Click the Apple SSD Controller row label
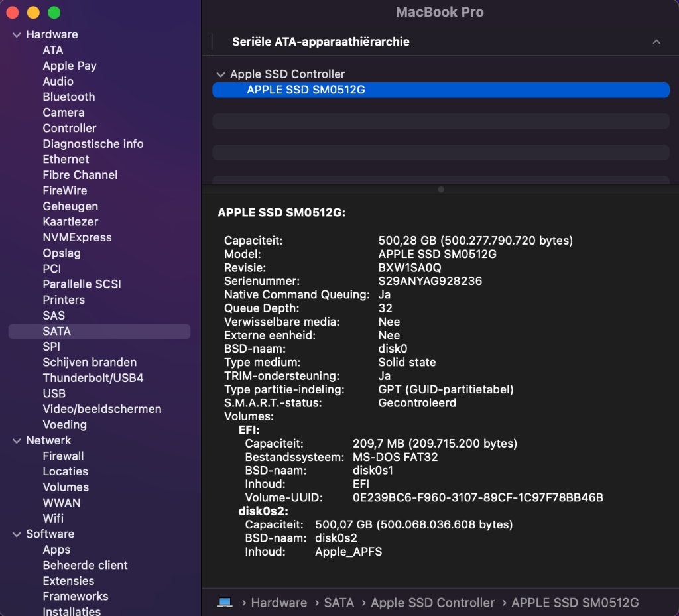This screenshot has height=616, width=679. [x=288, y=74]
